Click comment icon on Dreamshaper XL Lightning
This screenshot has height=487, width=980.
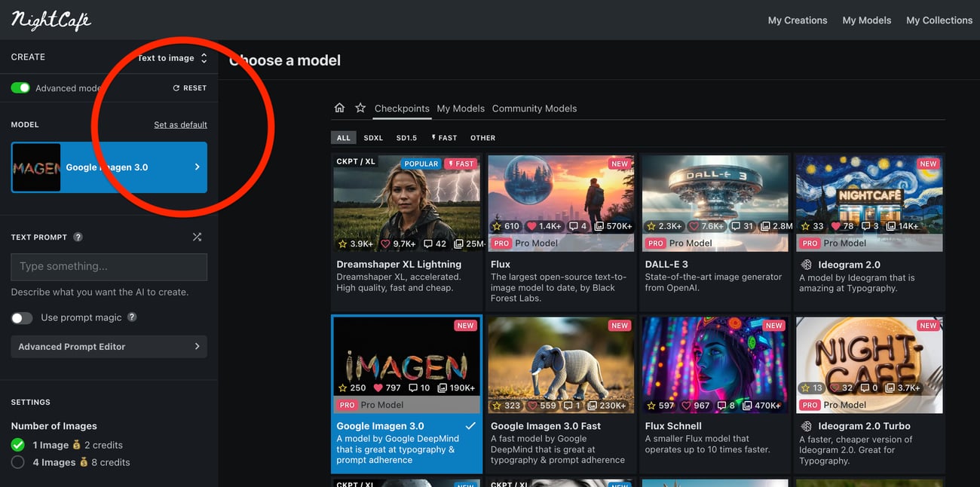[428, 244]
